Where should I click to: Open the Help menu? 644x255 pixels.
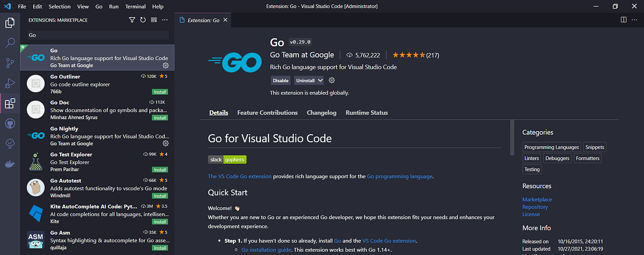[158, 6]
